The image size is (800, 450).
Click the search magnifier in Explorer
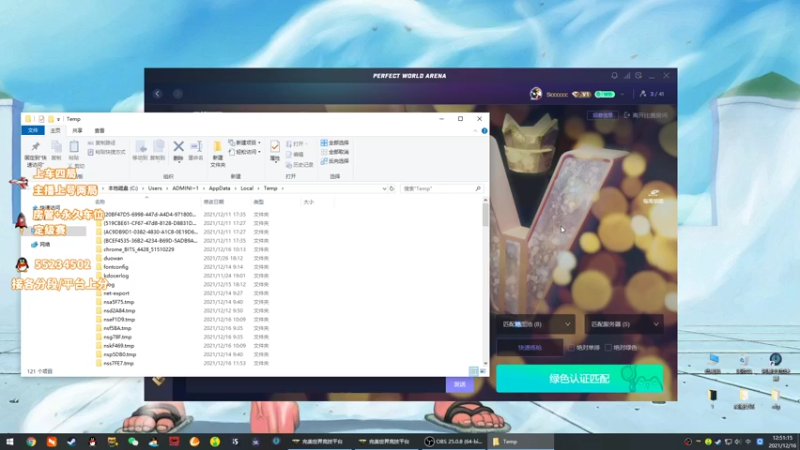coord(478,188)
